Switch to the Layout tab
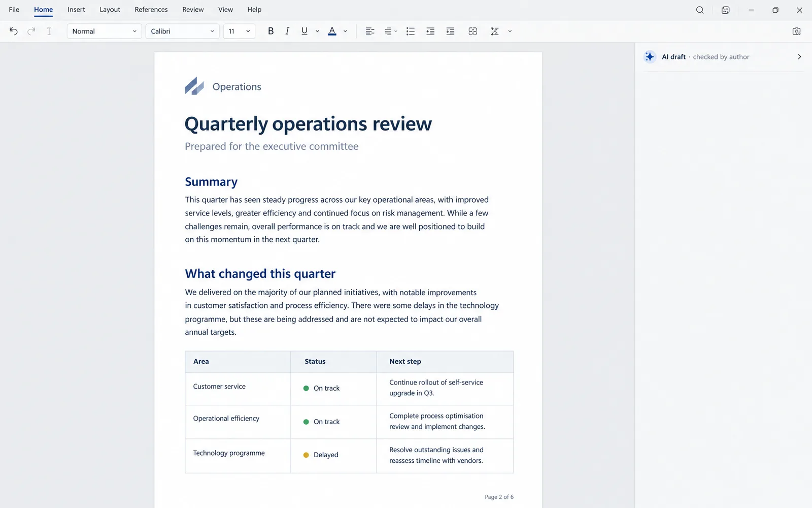812x508 pixels. tap(110, 10)
